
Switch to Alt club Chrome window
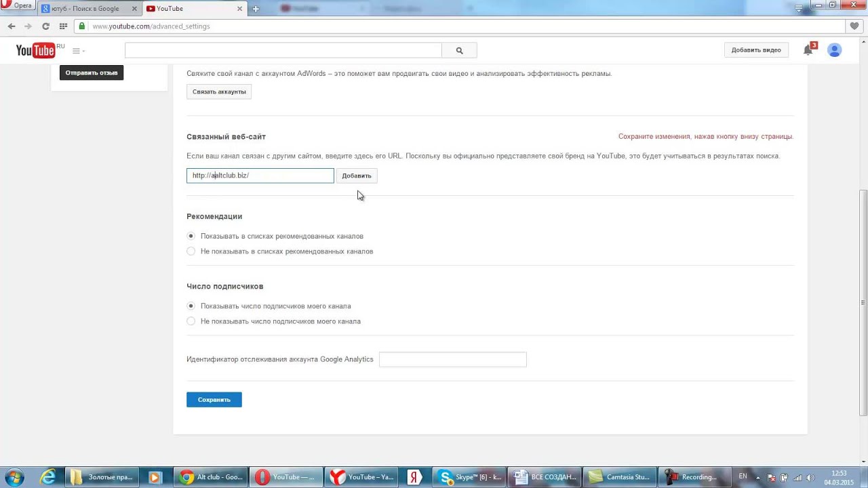pyautogui.click(x=212, y=477)
